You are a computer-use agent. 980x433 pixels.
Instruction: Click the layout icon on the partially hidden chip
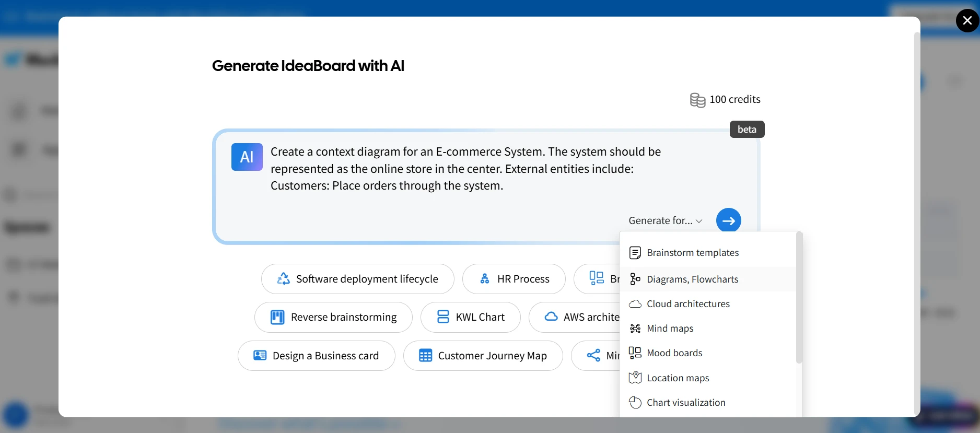[x=597, y=278]
